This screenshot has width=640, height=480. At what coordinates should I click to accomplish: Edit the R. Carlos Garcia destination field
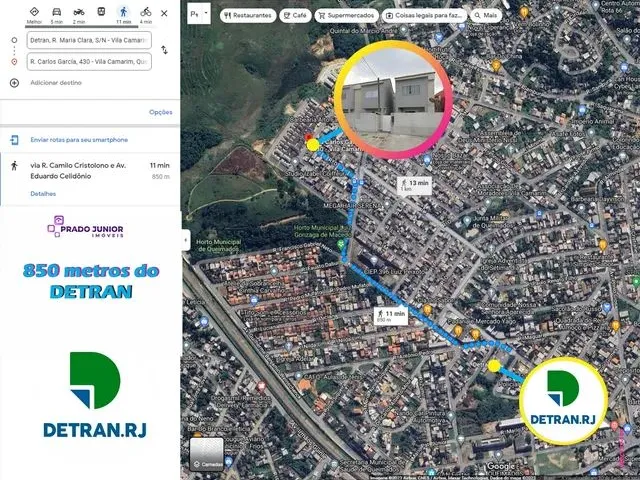[x=89, y=62]
